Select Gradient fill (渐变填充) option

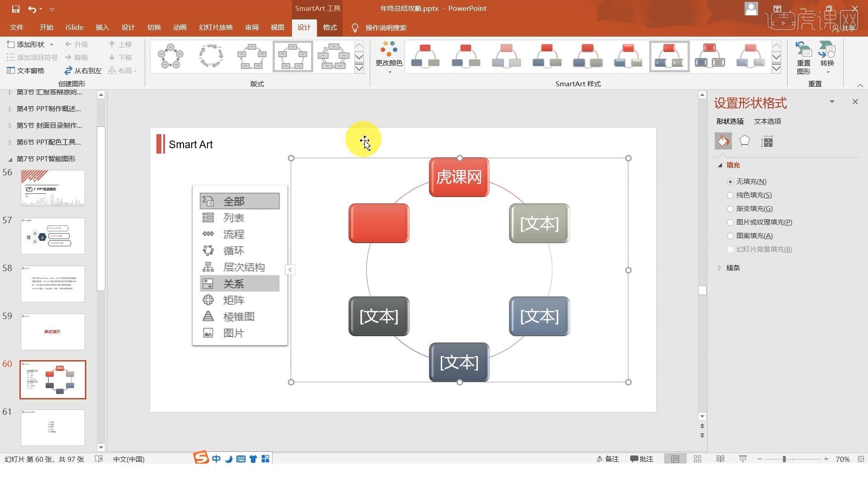tap(730, 209)
